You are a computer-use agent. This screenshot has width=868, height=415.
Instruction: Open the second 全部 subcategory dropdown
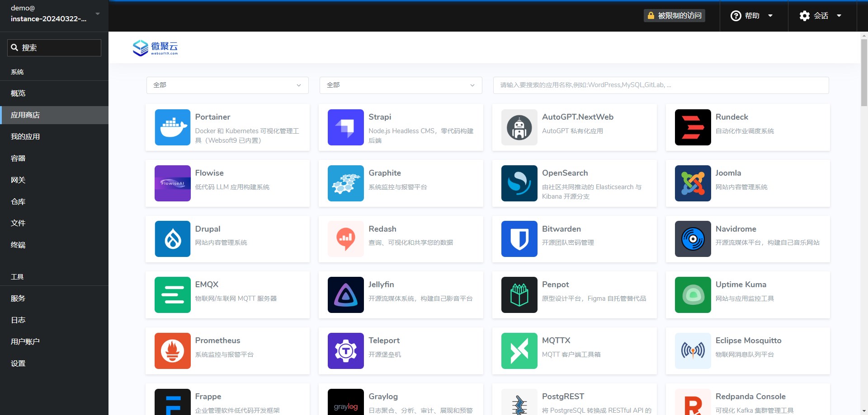pos(401,85)
